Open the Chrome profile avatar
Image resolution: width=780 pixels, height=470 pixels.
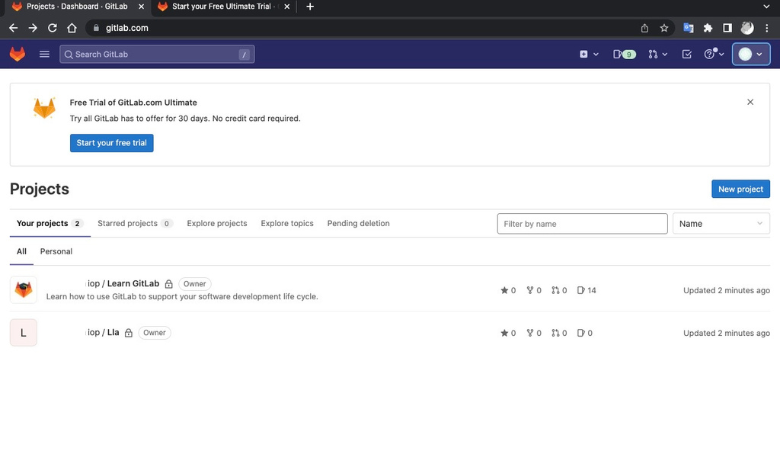point(747,28)
